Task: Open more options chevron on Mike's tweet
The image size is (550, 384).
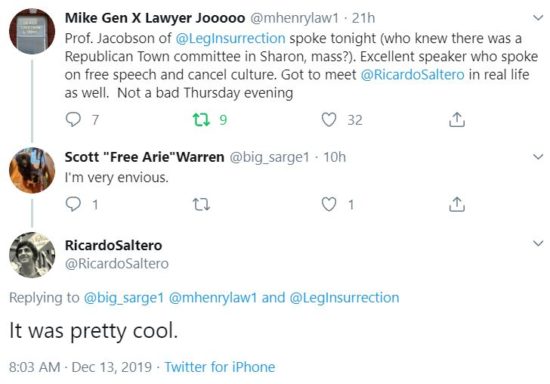Action: (x=538, y=18)
